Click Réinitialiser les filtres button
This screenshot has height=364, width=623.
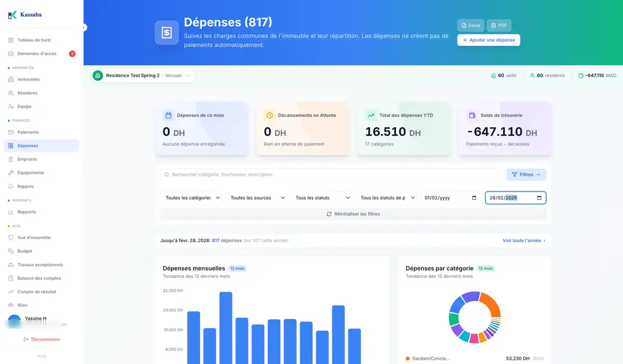click(x=353, y=214)
